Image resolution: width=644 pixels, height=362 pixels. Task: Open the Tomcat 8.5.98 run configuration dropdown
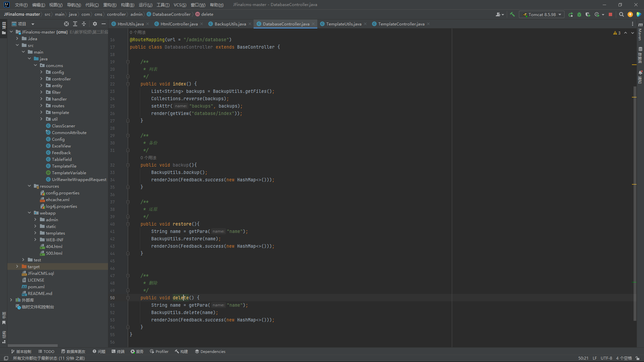542,14
